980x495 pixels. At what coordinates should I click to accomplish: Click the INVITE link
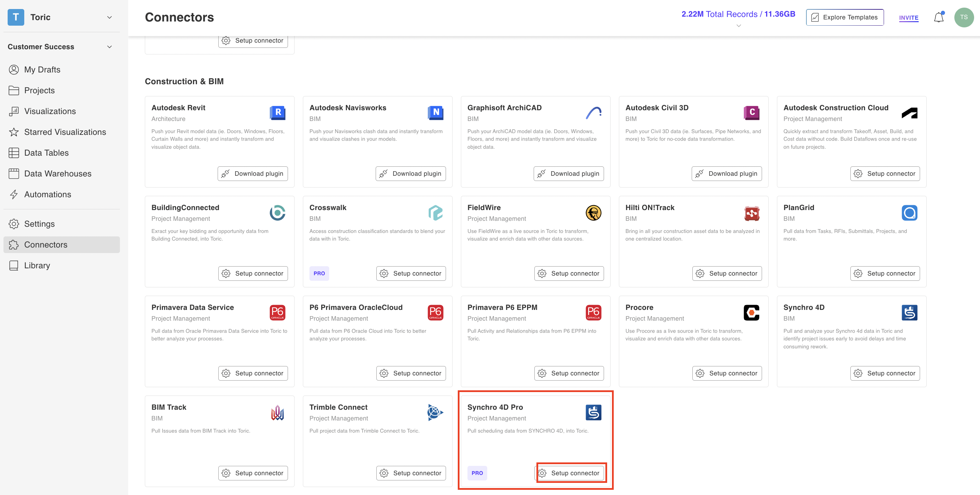(x=909, y=17)
